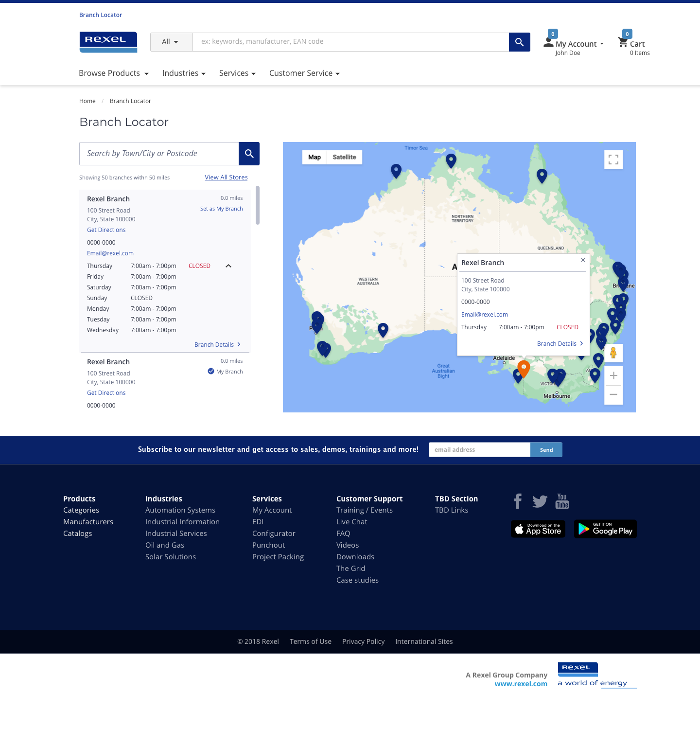Image resolution: width=700 pixels, height=730 pixels.
Task: Collapse the branch opening hours chevron
Action: coord(228,266)
